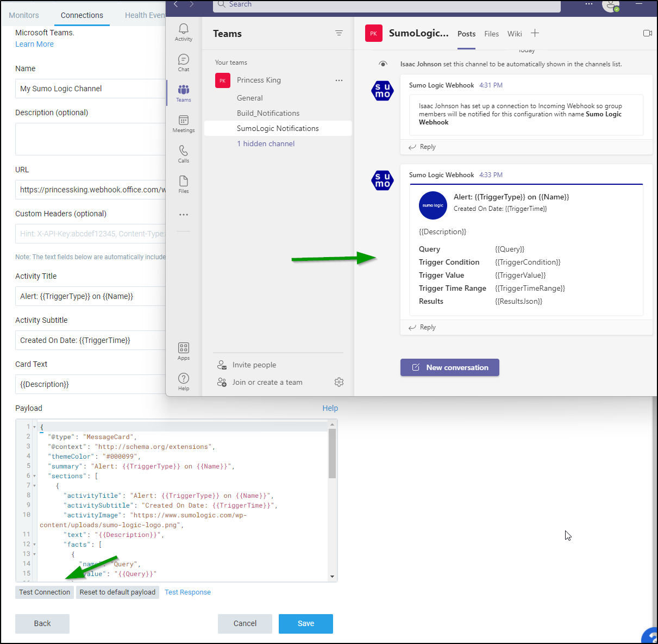The width and height of the screenshot is (658, 644).
Task: Switch to the Connections tab
Action: pyautogui.click(x=82, y=15)
